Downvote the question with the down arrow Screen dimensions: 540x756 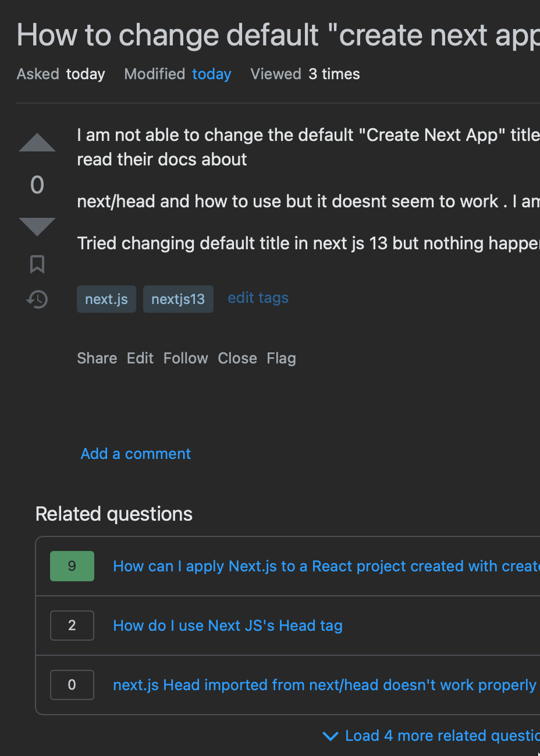point(37,227)
